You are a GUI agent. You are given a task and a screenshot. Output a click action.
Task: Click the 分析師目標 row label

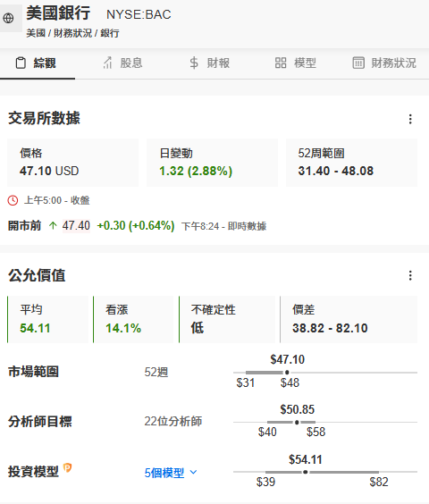point(40,422)
